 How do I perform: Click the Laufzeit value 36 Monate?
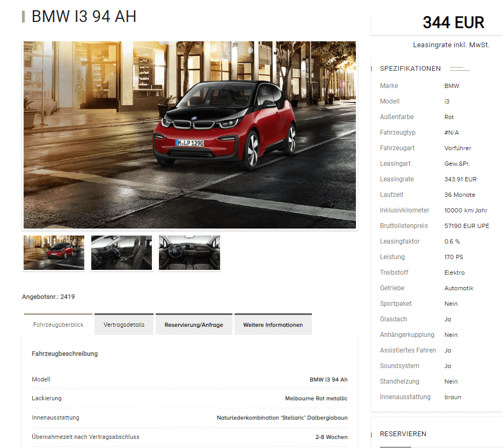coord(460,195)
